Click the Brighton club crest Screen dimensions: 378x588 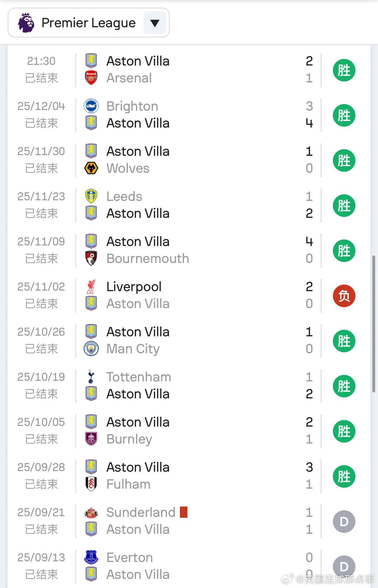tap(91, 106)
